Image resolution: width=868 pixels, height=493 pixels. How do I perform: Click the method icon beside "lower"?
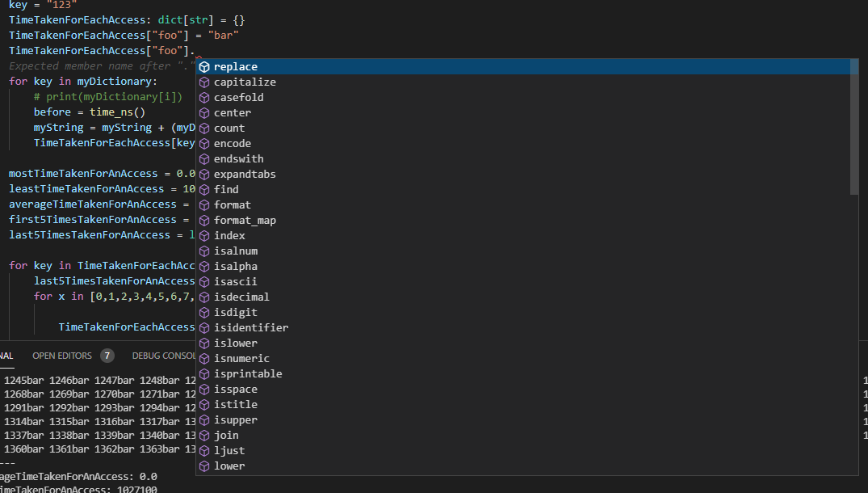[x=203, y=466]
